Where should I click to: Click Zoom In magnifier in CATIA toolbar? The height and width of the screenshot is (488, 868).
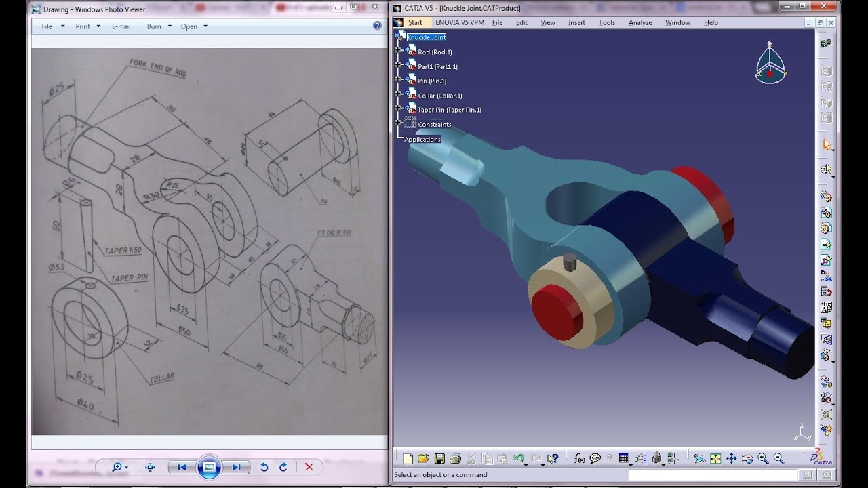coord(763,459)
